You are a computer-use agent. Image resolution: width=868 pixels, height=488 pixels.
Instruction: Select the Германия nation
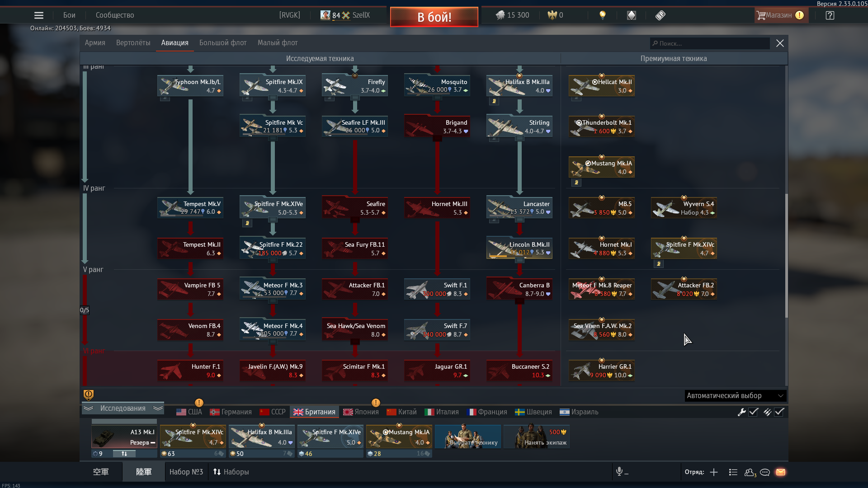point(231,412)
